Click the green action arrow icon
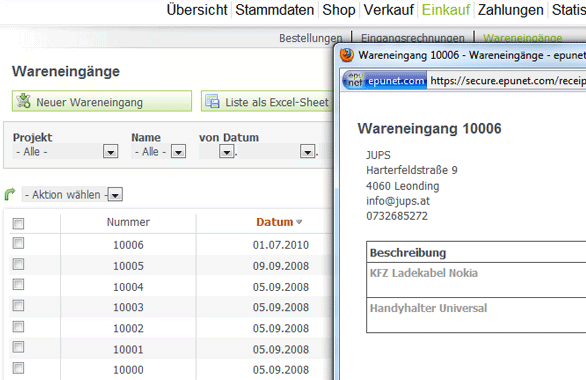This screenshot has height=380, width=586. click(x=10, y=194)
